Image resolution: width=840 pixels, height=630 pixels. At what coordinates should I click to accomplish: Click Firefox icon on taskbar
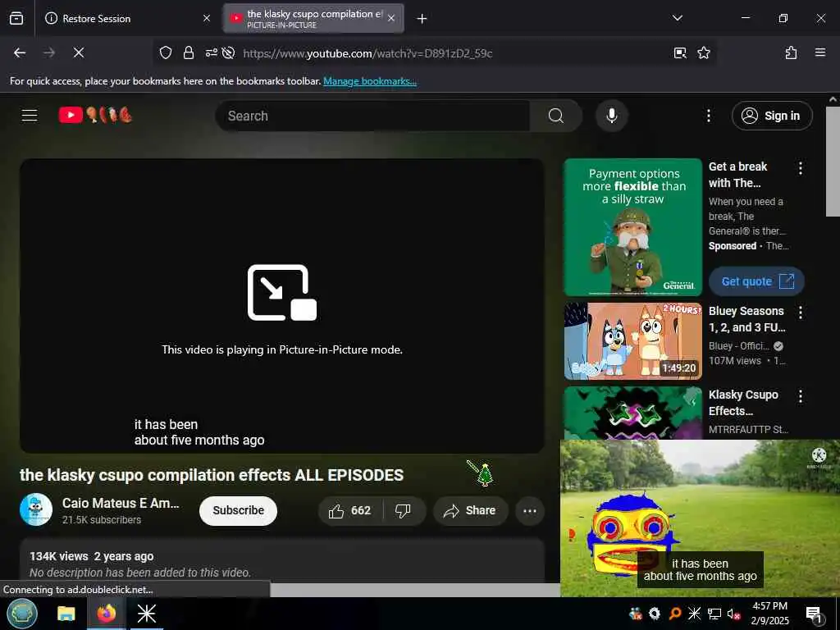click(x=106, y=614)
